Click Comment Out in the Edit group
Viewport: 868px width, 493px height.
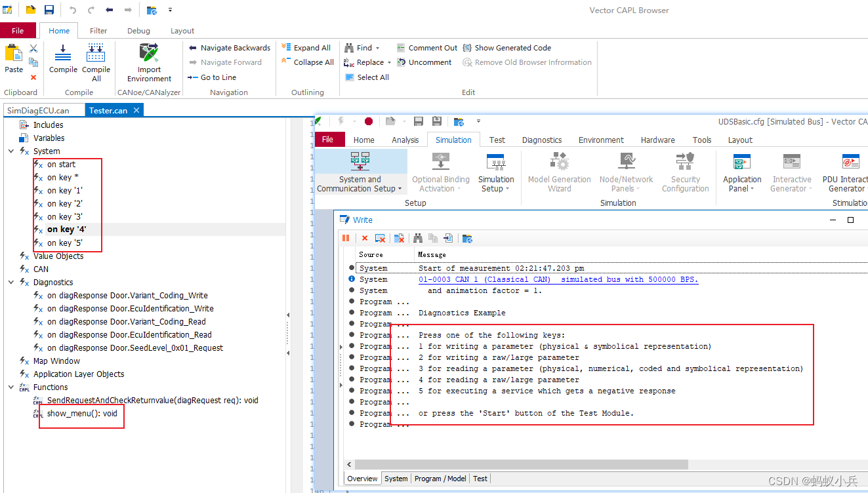(x=426, y=48)
